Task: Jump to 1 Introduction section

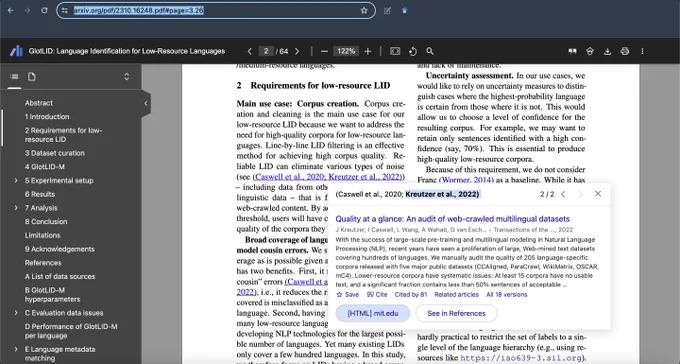Action: coord(47,117)
